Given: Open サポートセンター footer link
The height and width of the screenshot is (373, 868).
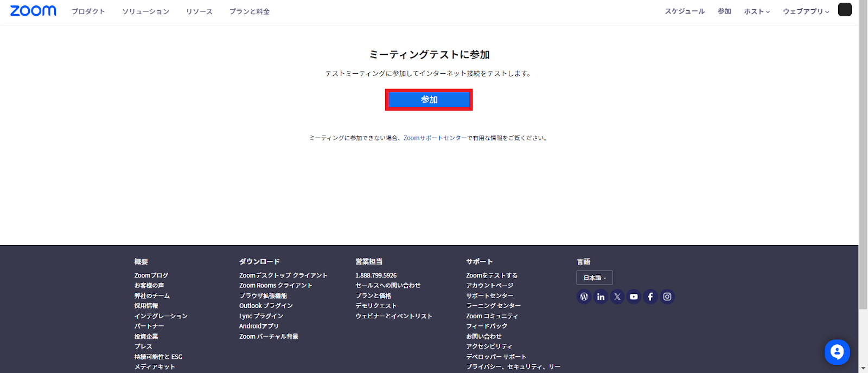Looking at the screenshot, I should [x=489, y=295].
